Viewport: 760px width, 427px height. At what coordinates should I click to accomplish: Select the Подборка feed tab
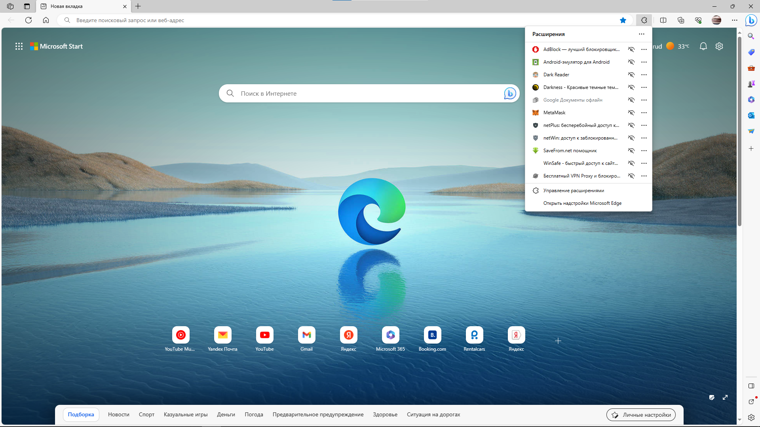[x=81, y=414]
